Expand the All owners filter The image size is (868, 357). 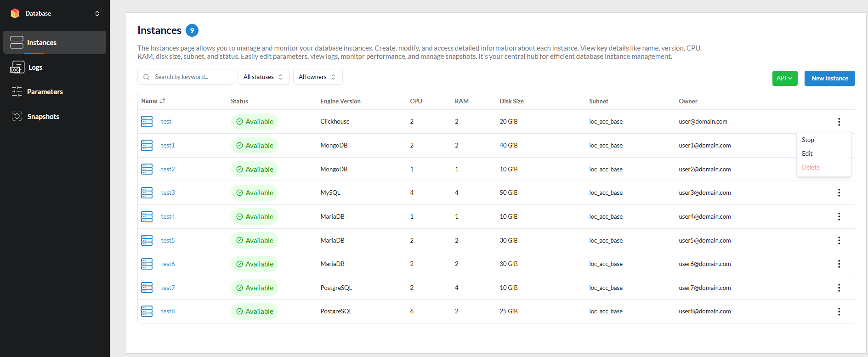[318, 77]
